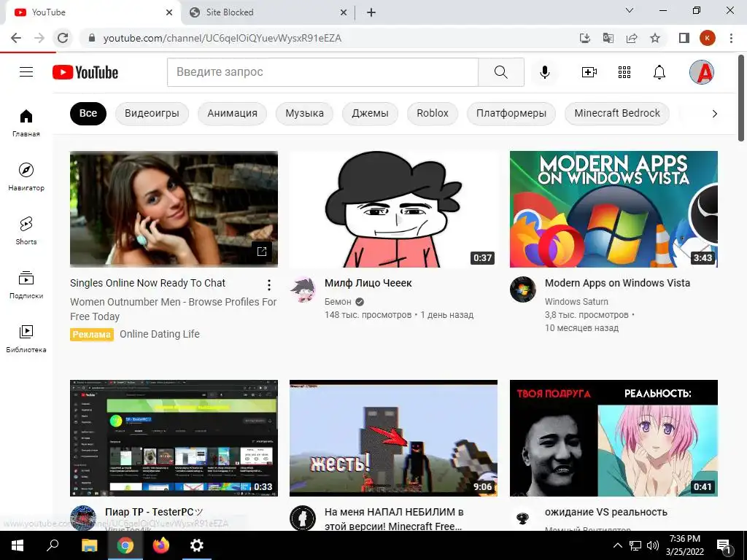This screenshot has width=747, height=560.
Task: Open Пиар TP - TesterPC video title
Action: [x=154, y=512]
